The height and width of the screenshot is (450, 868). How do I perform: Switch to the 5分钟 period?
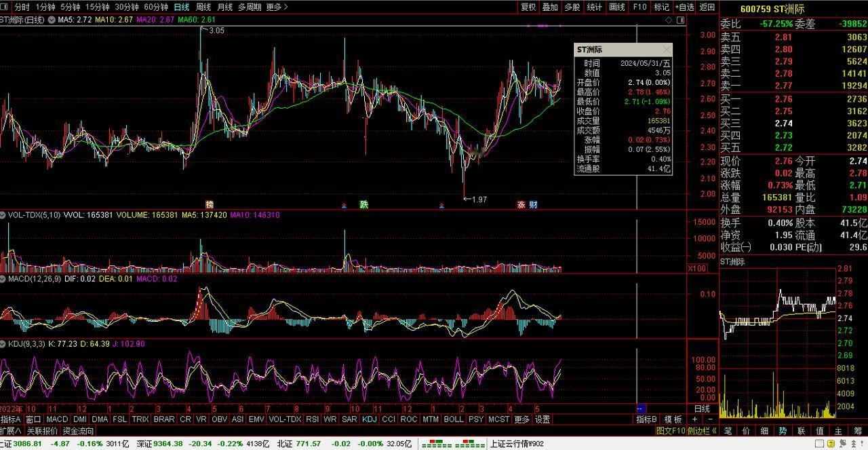click(x=70, y=7)
